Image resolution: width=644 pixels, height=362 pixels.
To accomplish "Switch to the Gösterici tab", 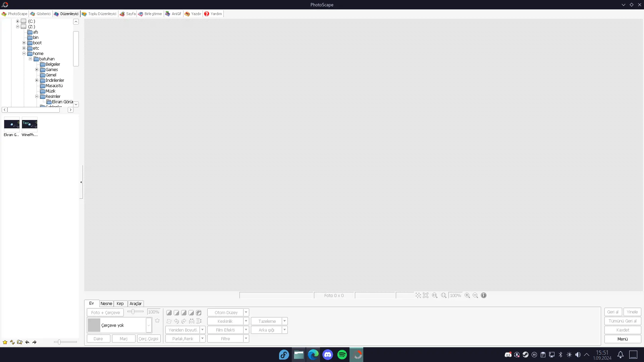I will 40,14.
